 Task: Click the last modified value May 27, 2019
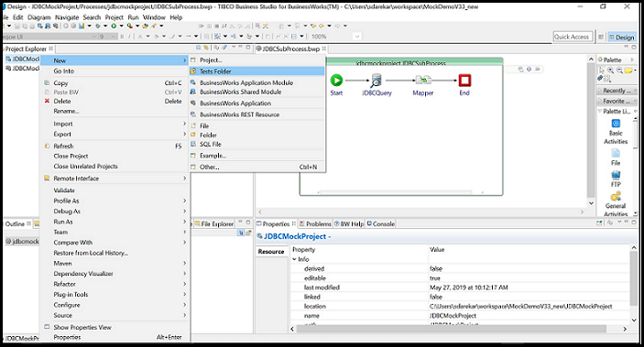pos(469,287)
